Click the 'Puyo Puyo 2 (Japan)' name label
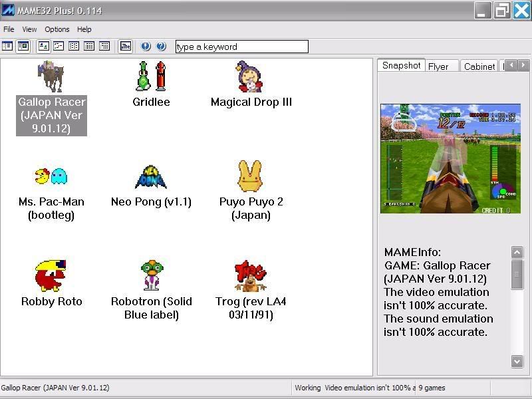Viewport: 532px width, 399px height. point(251,208)
